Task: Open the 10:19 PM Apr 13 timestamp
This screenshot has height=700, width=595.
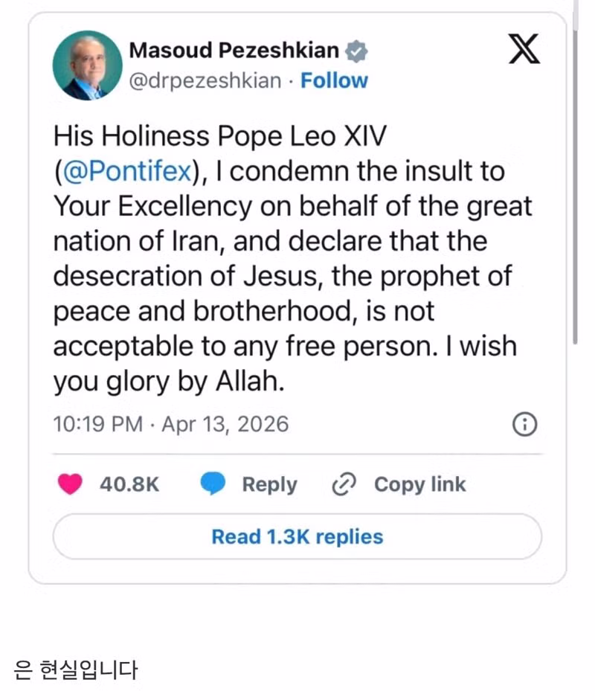Action: [171, 424]
